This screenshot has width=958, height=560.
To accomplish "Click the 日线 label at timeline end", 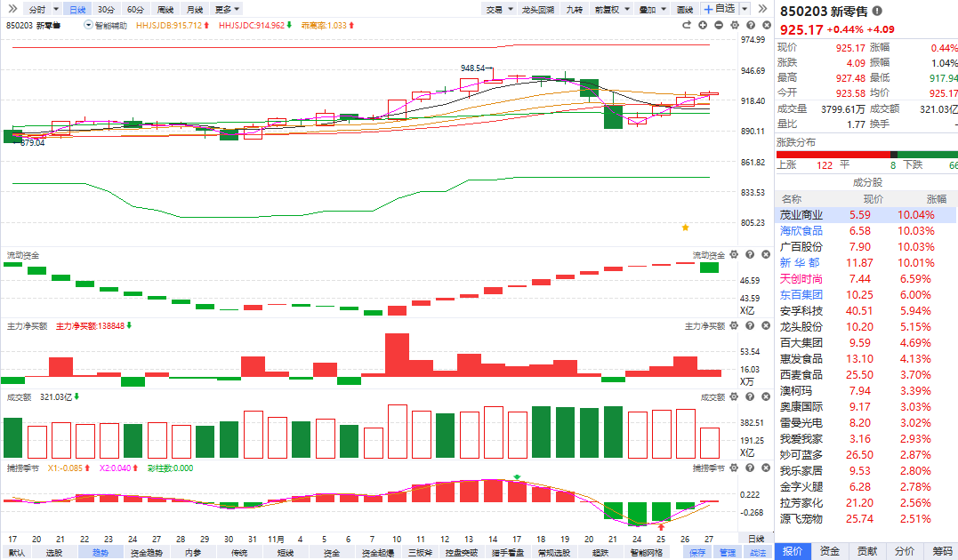I will point(756,539).
